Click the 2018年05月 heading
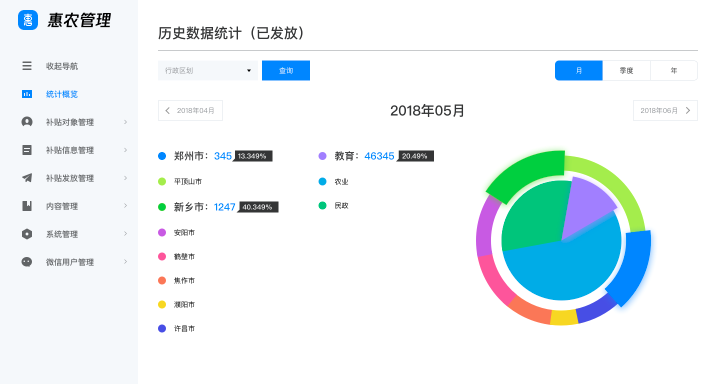This screenshot has height=384, width=714. [x=427, y=111]
